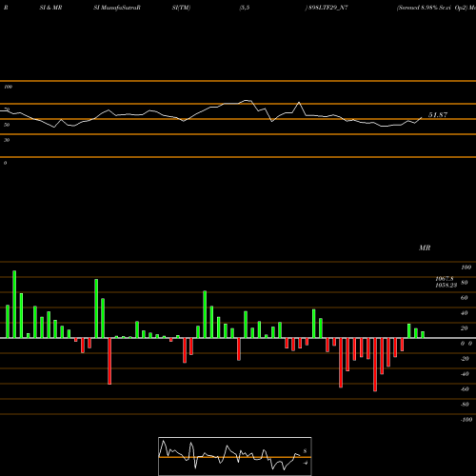The image size is (476, 476).
Task: Click the 51.87 RSI value label
Action: (438, 115)
